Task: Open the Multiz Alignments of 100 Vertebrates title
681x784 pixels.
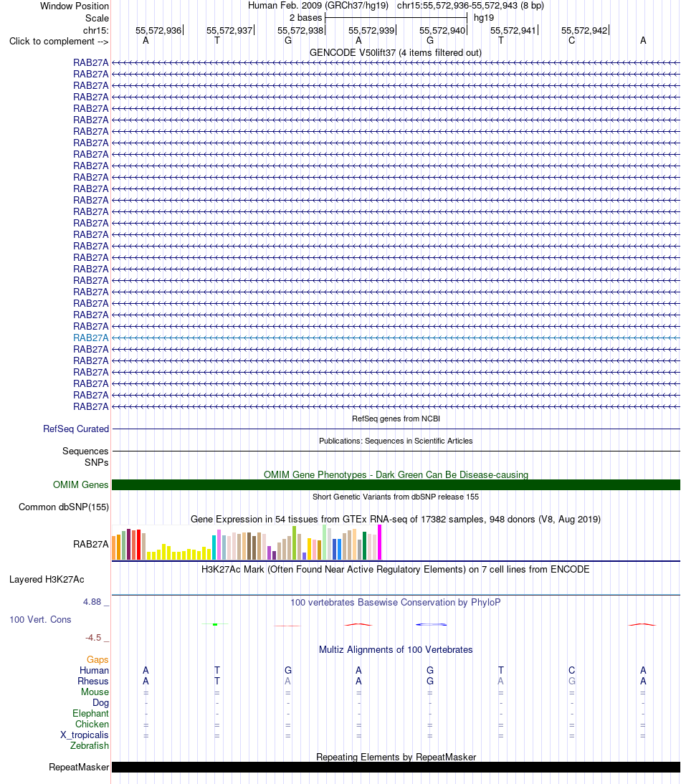Action: (396, 649)
